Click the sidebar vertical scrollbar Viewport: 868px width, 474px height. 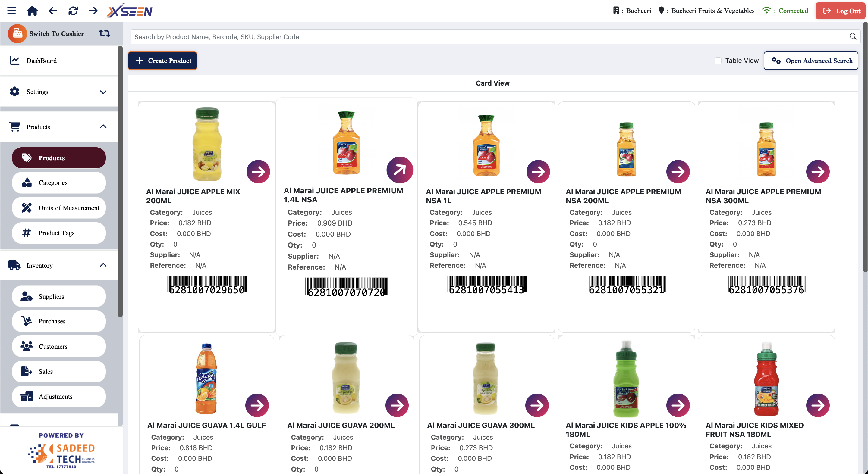(x=120, y=182)
